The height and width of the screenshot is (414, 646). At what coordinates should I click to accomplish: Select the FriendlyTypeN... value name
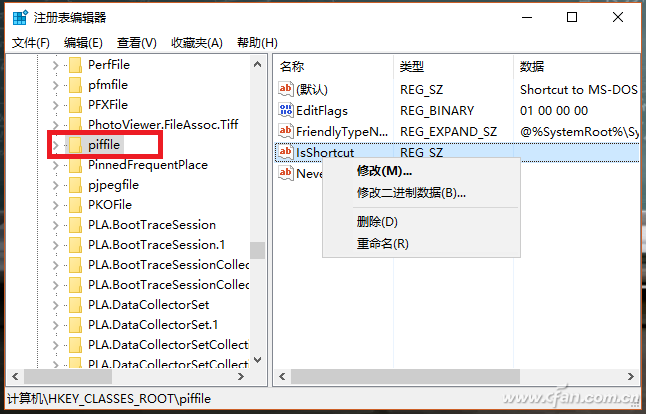pyautogui.click(x=342, y=131)
